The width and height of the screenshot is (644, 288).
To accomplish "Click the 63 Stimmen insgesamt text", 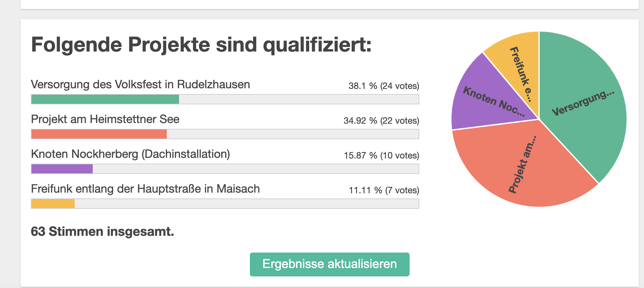I will click(102, 232).
